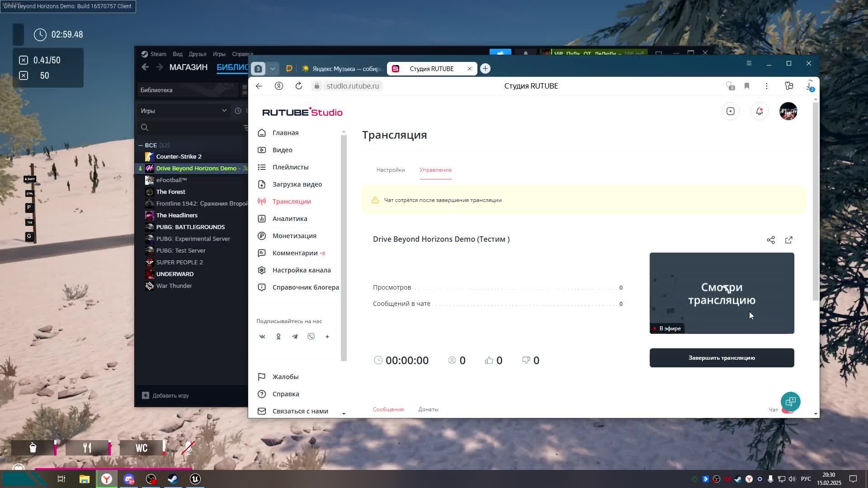Expand the tab groups dropdown arrow
The height and width of the screenshot is (488, 868).
click(273, 69)
